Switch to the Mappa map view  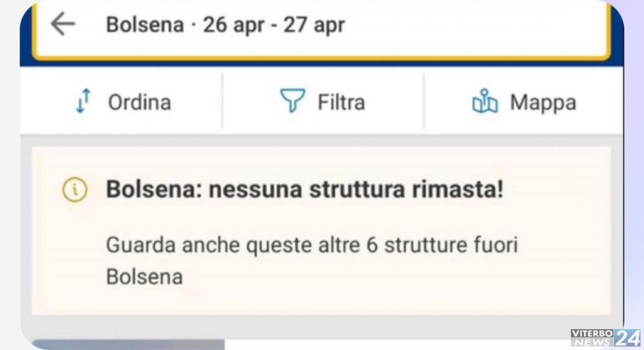[523, 102]
